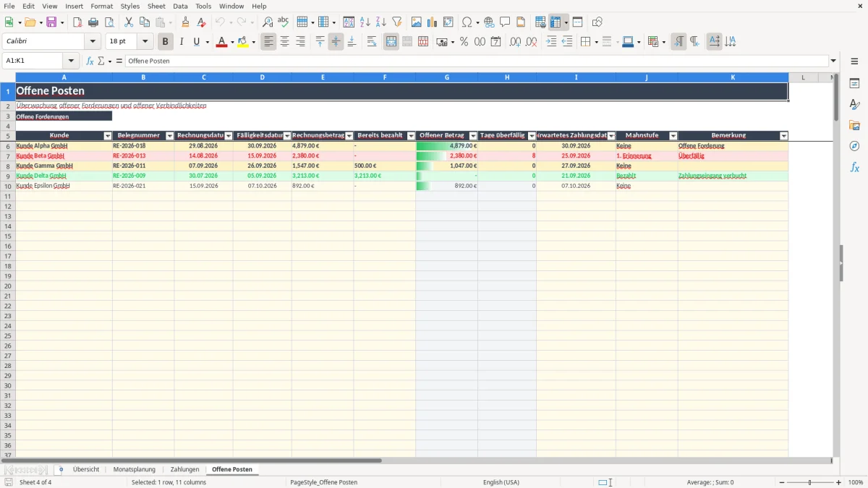Open the Function Wizard next to the formula bar
The height and width of the screenshot is (488, 868).
[x=90, y=61]
